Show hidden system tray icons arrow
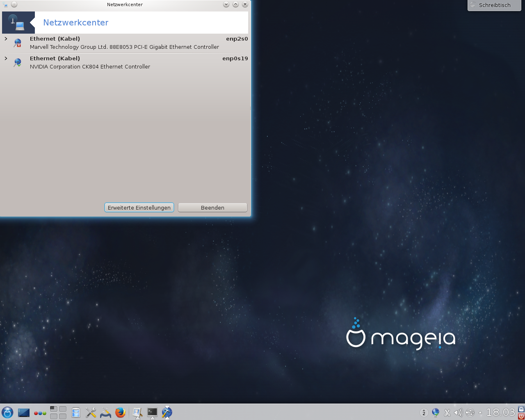 480,413
